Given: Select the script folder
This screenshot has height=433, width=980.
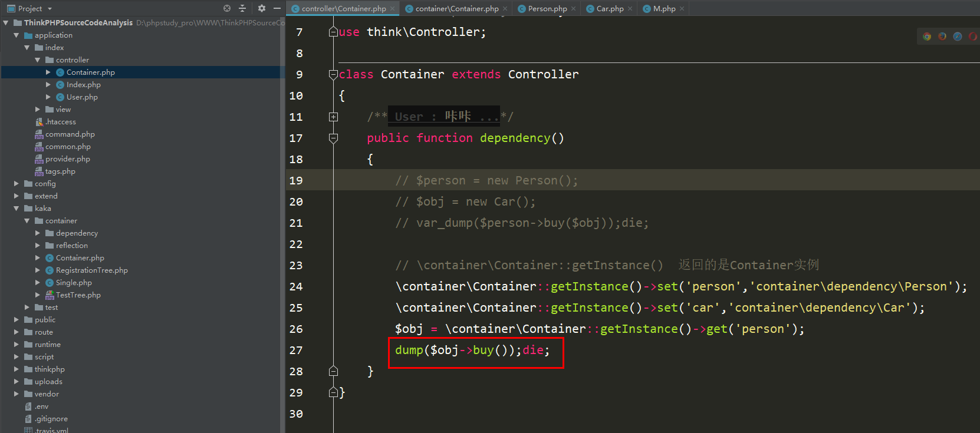Looking at the screenshot, I should tap(44, 357).
